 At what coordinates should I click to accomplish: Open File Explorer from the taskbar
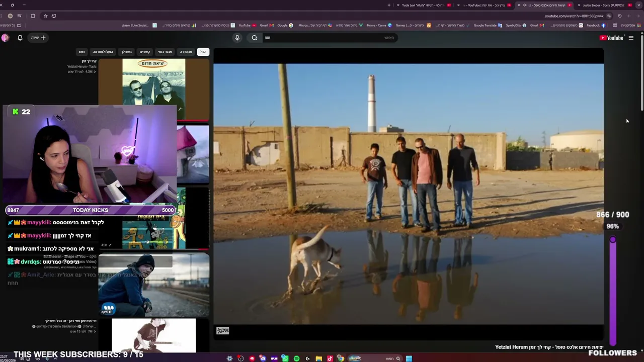(318, 358)
